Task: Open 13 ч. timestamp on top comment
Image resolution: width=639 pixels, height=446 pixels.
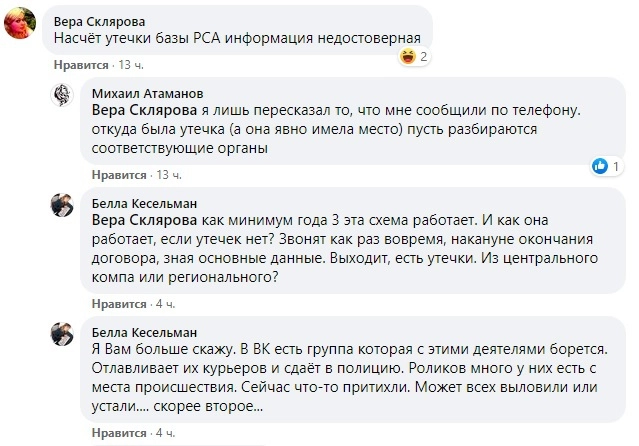Action: pyautogui.click(x=131, y=64)
